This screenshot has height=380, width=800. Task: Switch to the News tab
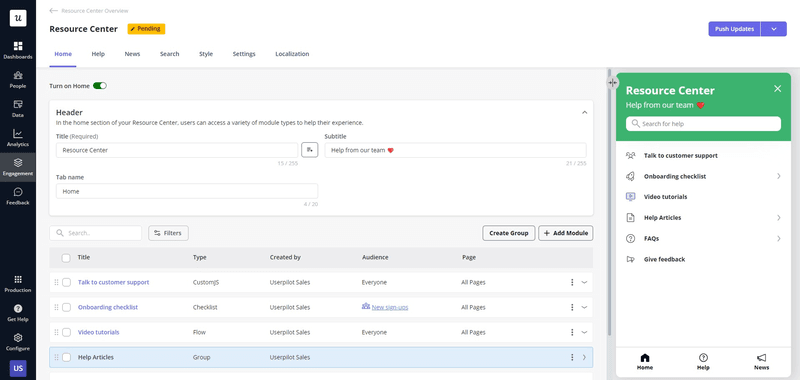pyautogui.click(x=132, y=54)
